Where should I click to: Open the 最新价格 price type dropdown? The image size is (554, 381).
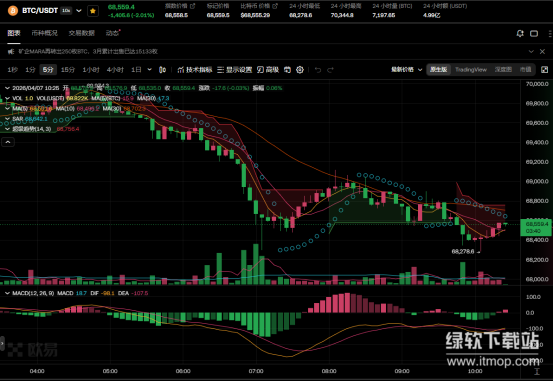(x=406, y=70)
